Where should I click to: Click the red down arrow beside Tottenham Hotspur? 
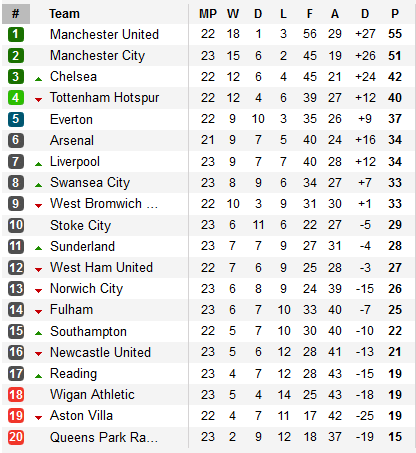pos(39,99)
